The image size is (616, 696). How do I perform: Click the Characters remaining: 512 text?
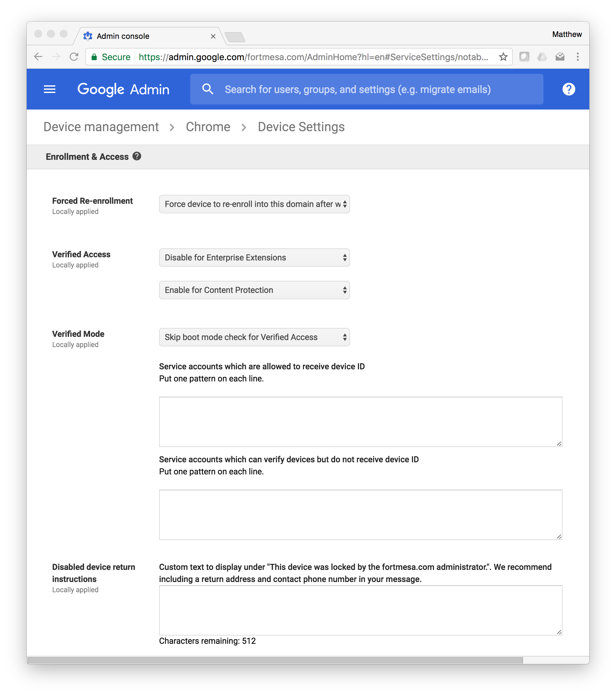[x=207, y=641]
